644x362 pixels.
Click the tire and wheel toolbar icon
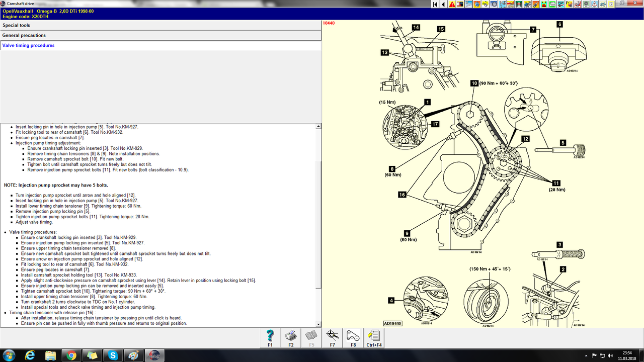pos(494,5)
